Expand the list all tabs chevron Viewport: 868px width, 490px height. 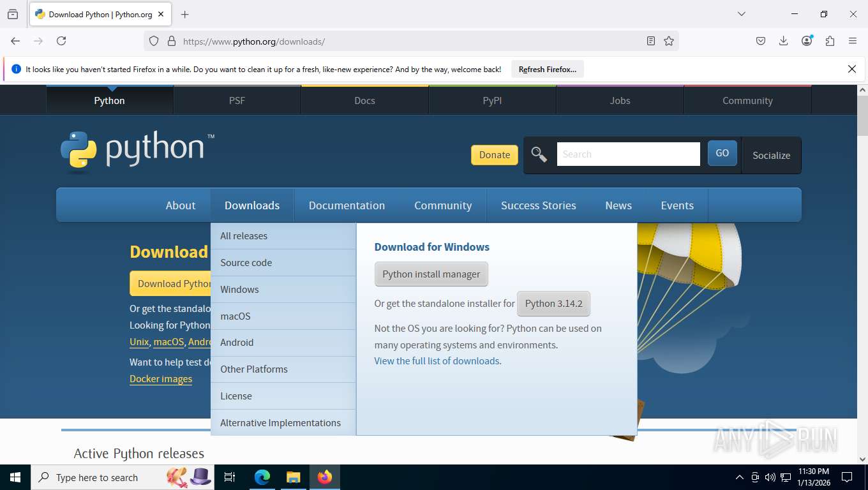(x=741, y=14)
